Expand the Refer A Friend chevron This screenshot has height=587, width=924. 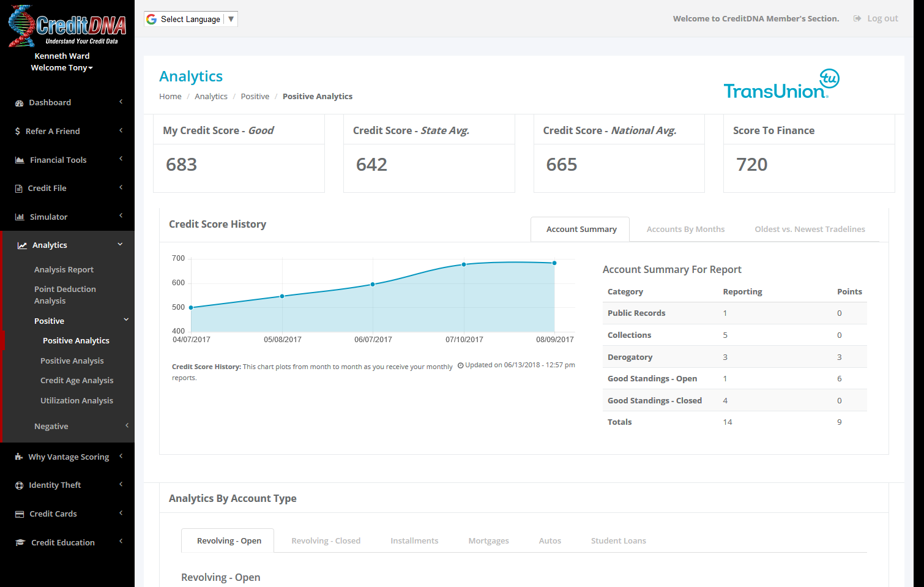(x=121, y=130)
